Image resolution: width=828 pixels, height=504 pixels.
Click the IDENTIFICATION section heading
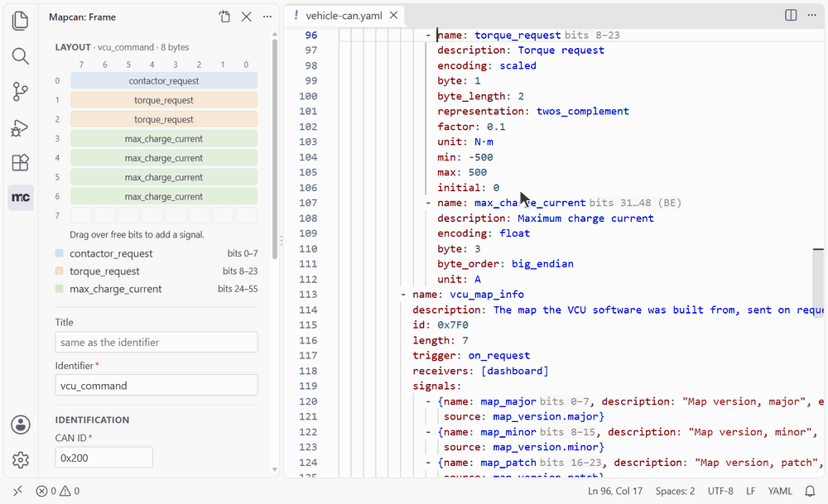[92, 420]
